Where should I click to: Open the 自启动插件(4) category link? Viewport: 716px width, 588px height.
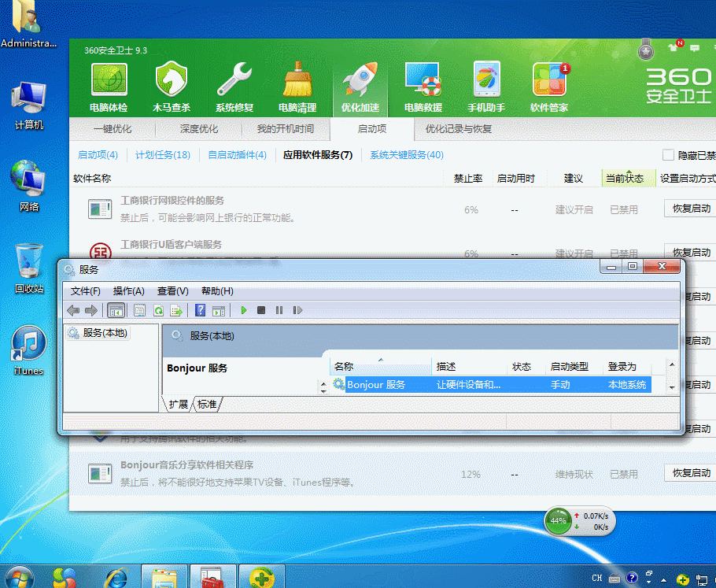[x=237, y=155]
